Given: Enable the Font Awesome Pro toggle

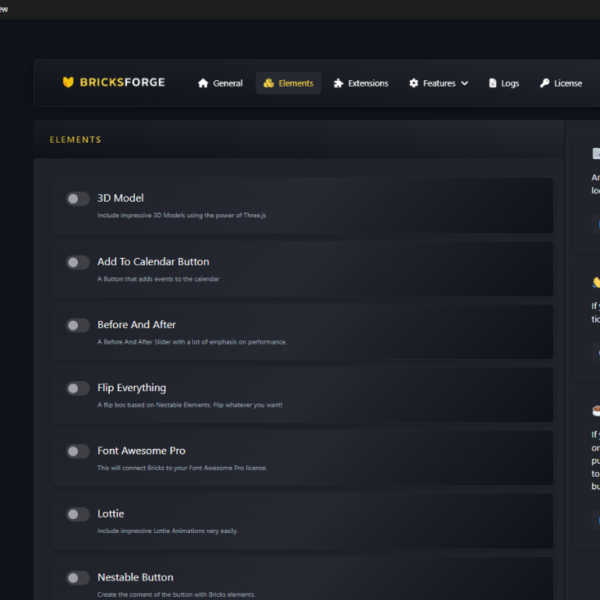Looking at the screenshot, I should tap(78, 452).
